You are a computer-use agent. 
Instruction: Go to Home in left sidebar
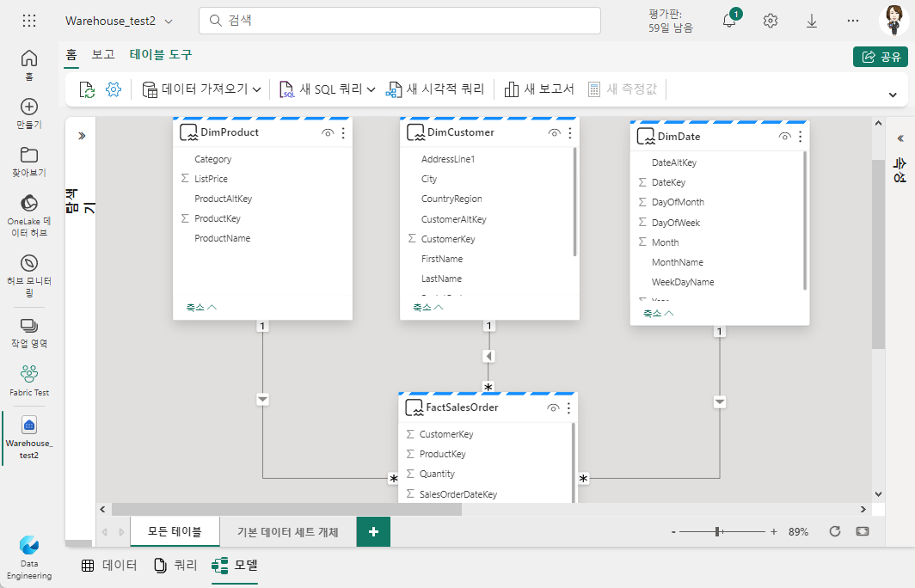pyautogui.click(x=29, y=64)
